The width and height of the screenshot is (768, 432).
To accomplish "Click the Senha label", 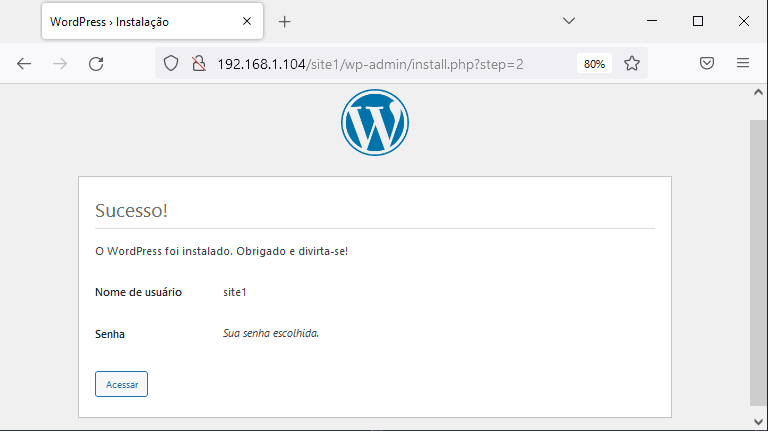I will pyautogui.click(x=110, y=334).
